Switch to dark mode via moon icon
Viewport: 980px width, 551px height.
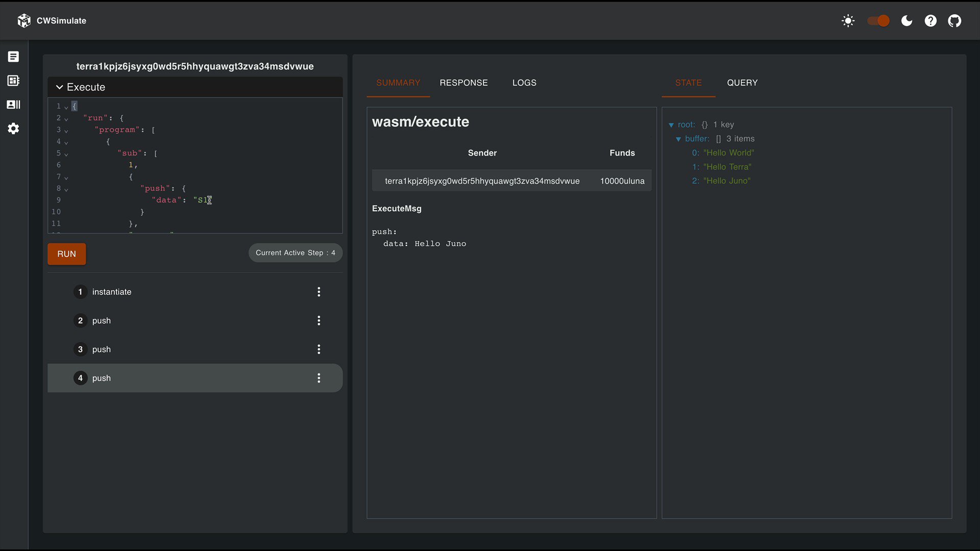point(906,21)
